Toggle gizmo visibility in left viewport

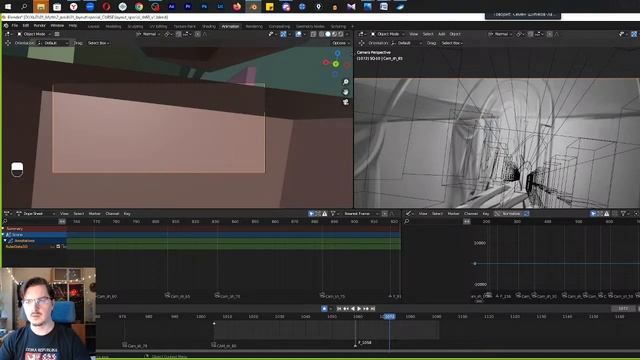pos(283,34)
